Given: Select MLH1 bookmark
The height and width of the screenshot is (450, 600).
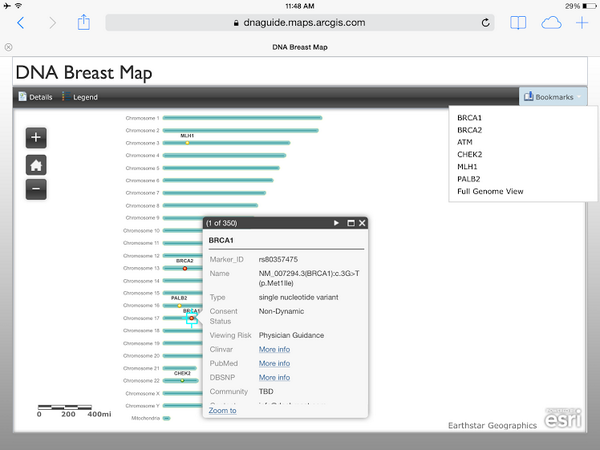Looking at the screenshot, I should [467, 167].
